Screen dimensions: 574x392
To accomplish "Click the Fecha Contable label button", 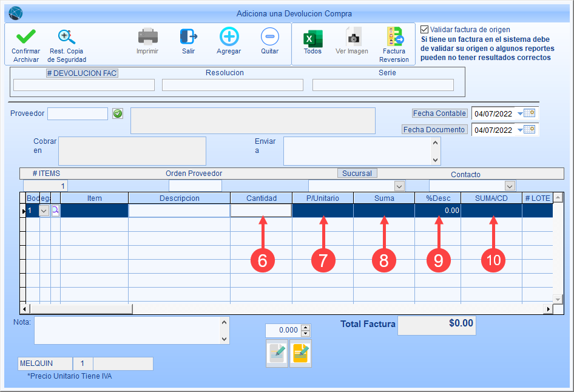I will 439,113.
